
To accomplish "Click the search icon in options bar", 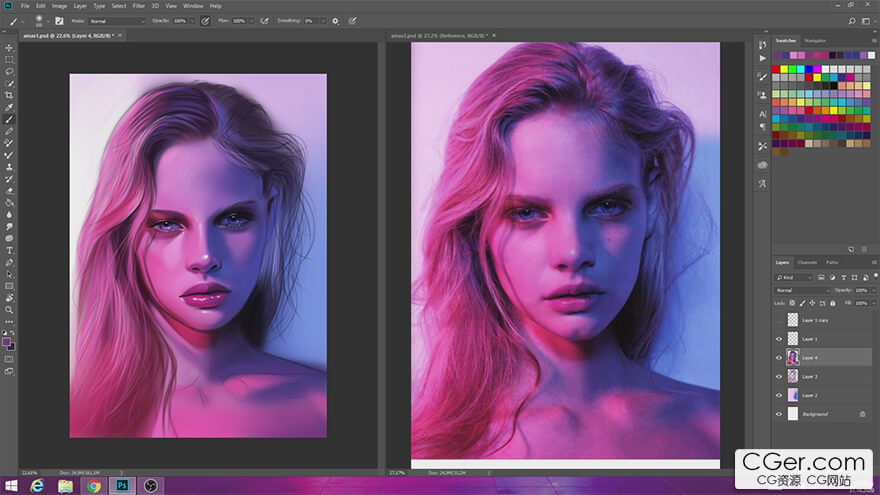I will [x=852, y=21].
